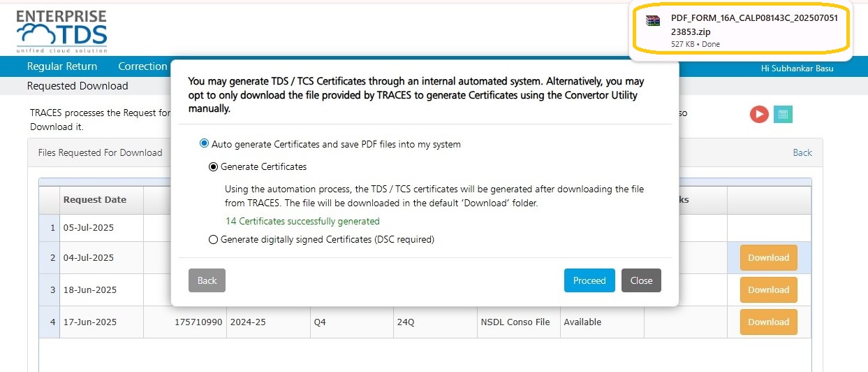Click the grey Back button in dialog

pyautogui.click(x=207, y=280)
